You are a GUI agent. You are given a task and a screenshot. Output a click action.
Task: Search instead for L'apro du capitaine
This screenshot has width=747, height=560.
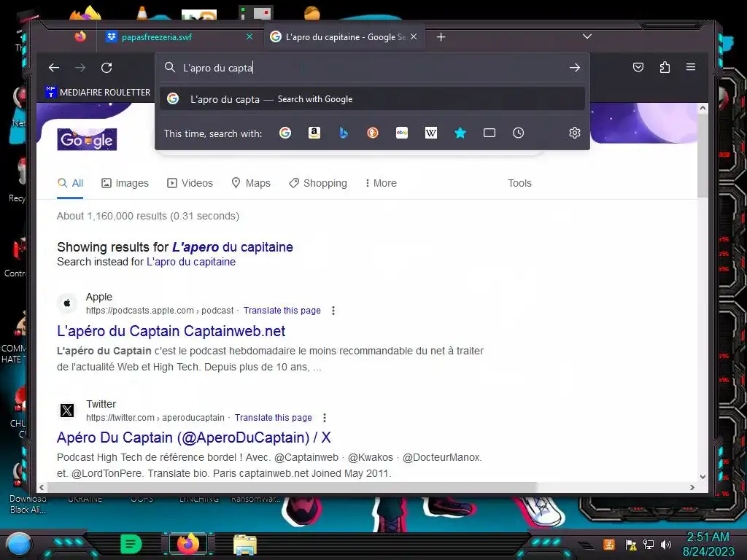(191, 262)
